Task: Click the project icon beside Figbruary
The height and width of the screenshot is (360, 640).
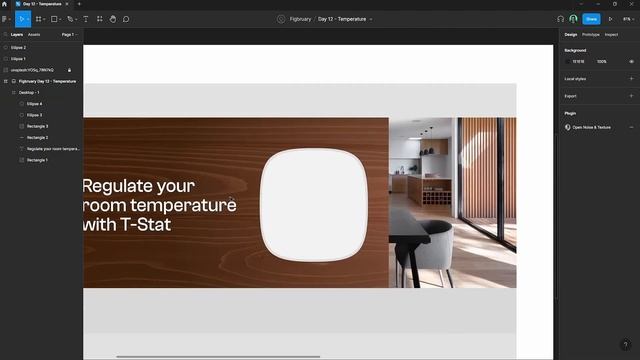Action: click(281, 19)
